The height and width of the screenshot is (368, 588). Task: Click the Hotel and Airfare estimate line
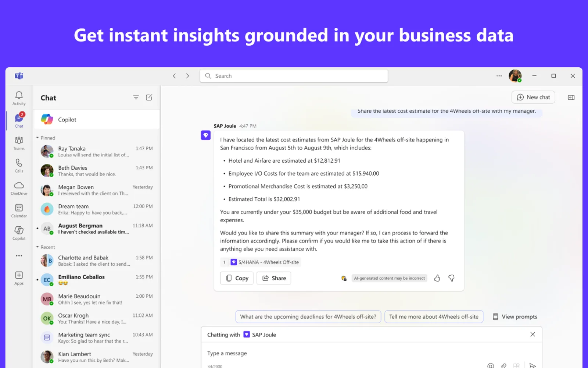[x=284, y=160]
